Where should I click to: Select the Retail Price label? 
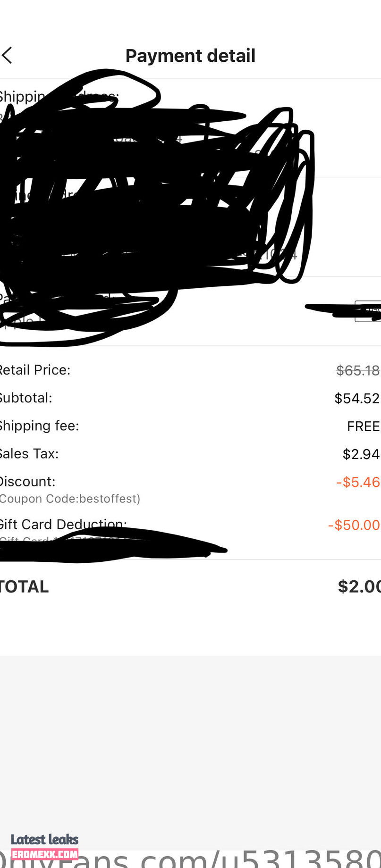[35, 370]
